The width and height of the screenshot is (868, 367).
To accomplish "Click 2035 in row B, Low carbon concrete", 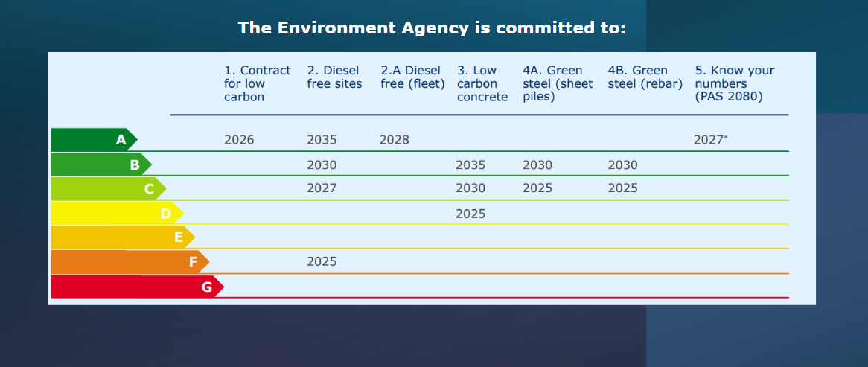I will pos(470,165).
